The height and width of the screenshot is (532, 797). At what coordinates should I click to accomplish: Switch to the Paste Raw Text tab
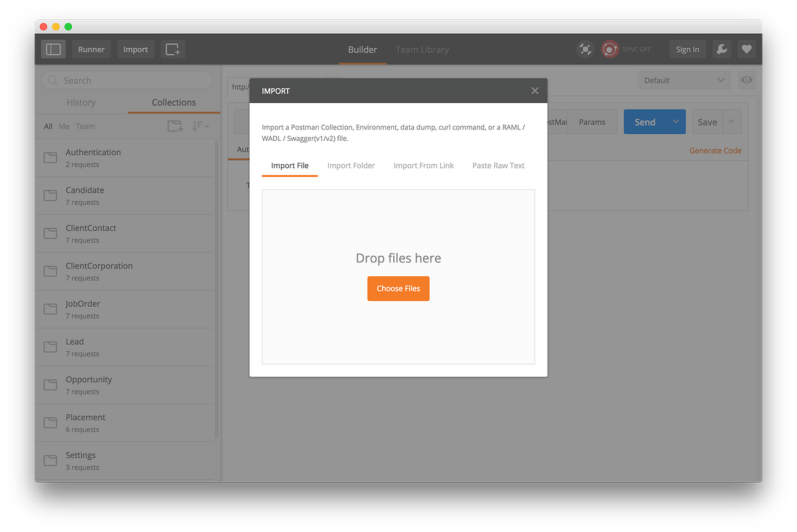click(498, 165)
